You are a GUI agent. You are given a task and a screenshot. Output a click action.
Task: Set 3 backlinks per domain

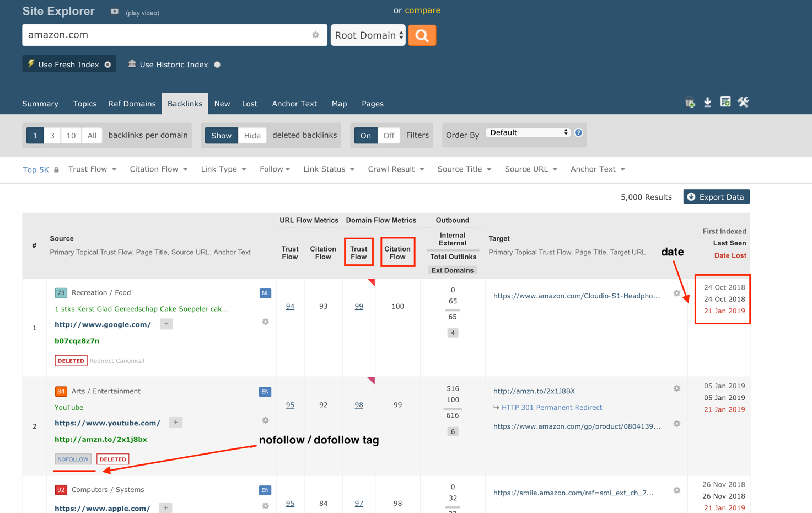(x=52, y=136)
